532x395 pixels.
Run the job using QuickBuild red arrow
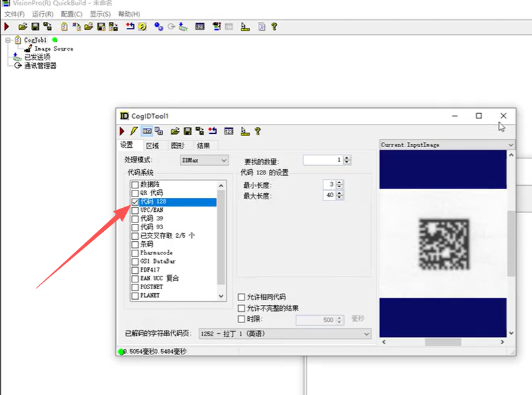coord(7,27)
